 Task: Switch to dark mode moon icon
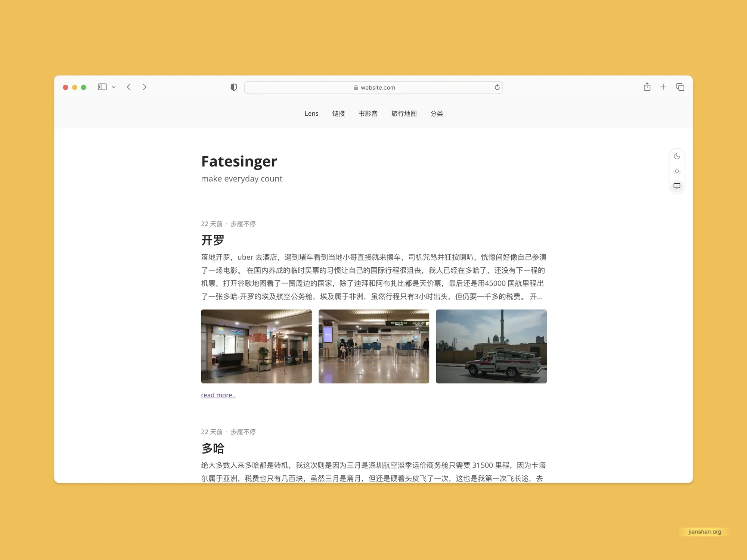point(677,156)
